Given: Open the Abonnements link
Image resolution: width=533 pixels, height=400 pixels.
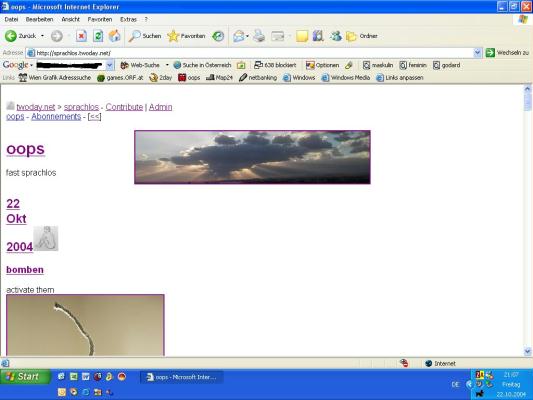Looking at the screenshot, I should tap(56, 117).
